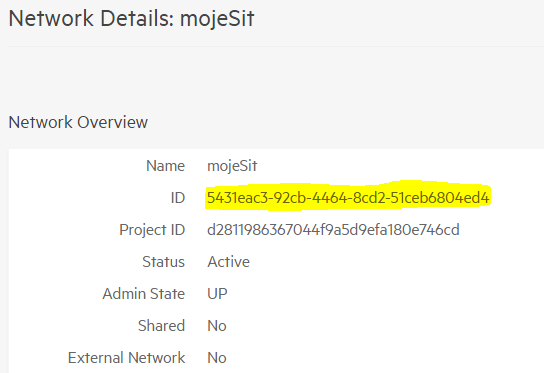Click the Project ID value text
This screenshot has height=373, width=544.
[333, 230]
